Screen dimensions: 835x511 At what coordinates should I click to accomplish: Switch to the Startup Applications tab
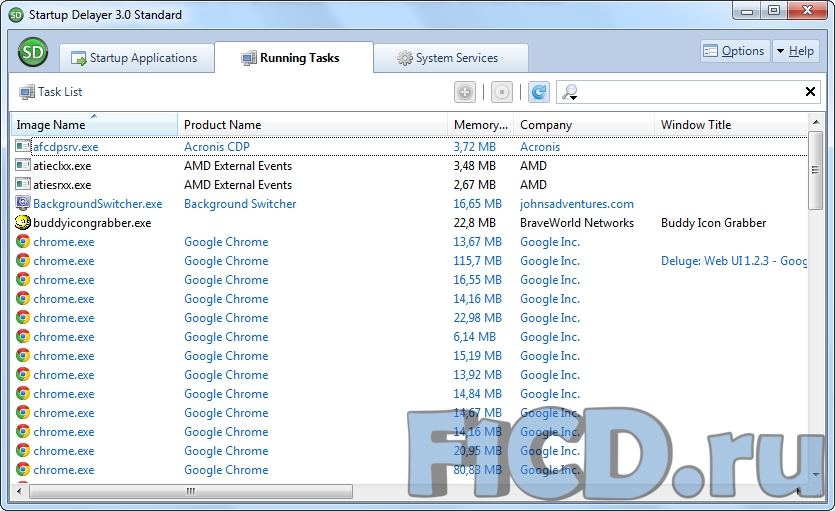pyautogui.click(x=137, y=58)
